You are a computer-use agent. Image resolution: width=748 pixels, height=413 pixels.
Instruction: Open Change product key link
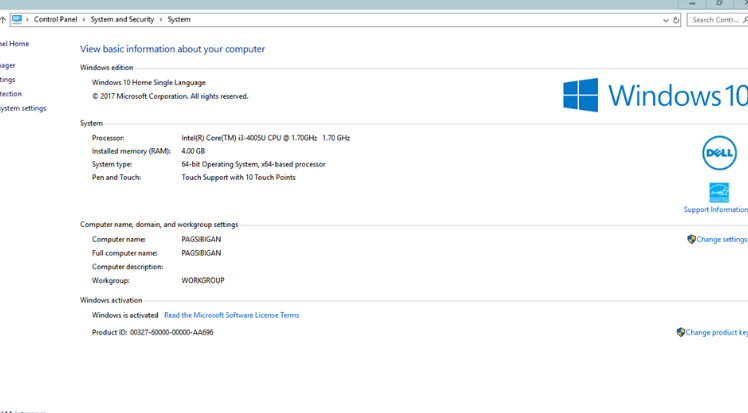[717, 332]
